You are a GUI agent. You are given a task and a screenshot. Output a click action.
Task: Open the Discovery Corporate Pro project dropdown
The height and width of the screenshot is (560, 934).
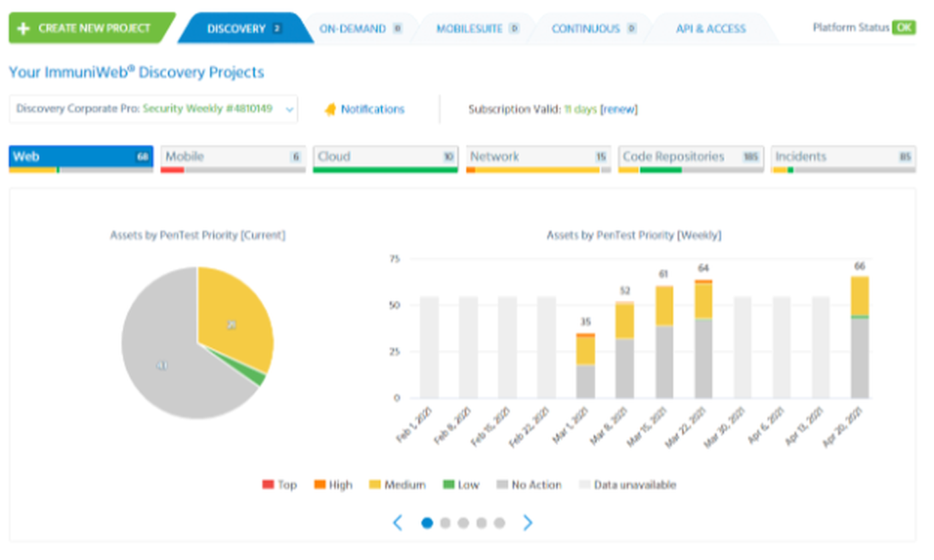click(153, 109)
